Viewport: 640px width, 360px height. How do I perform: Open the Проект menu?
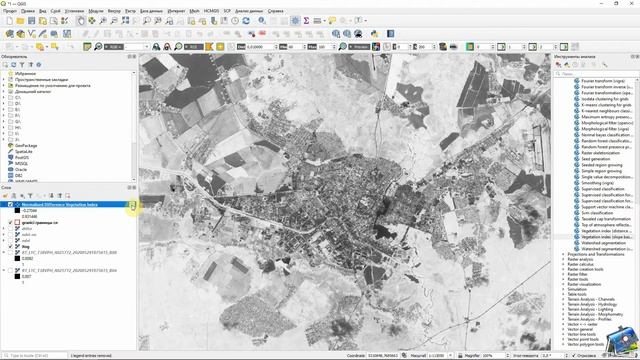[x=10, y=11]
